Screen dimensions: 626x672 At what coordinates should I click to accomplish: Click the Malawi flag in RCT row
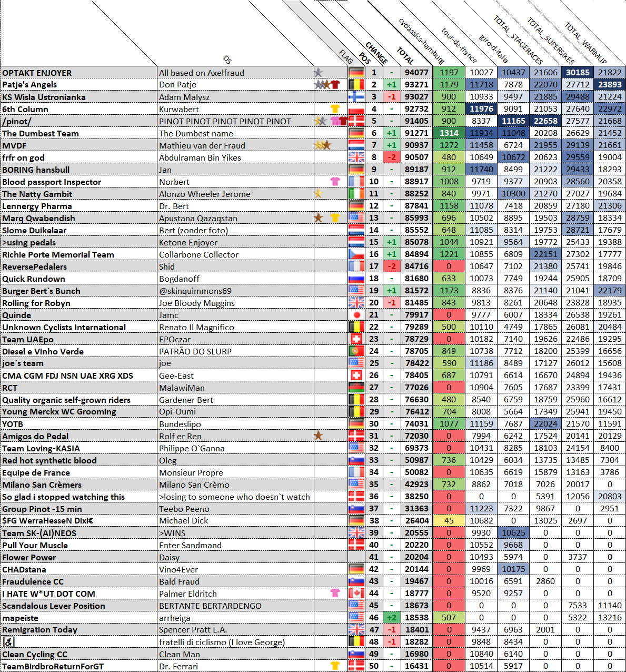pos(356,388)
